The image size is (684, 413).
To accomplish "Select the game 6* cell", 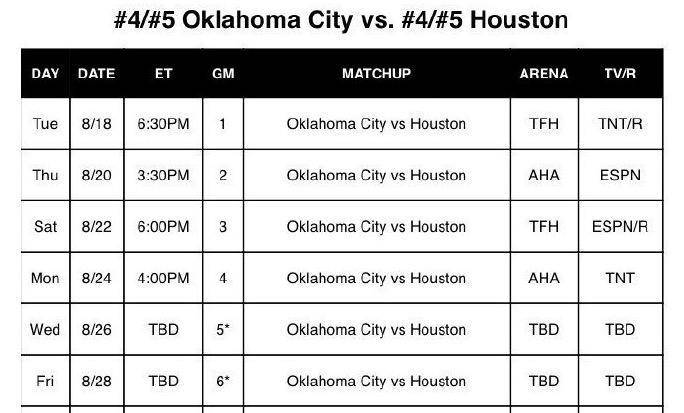I will tap(223, 381).
